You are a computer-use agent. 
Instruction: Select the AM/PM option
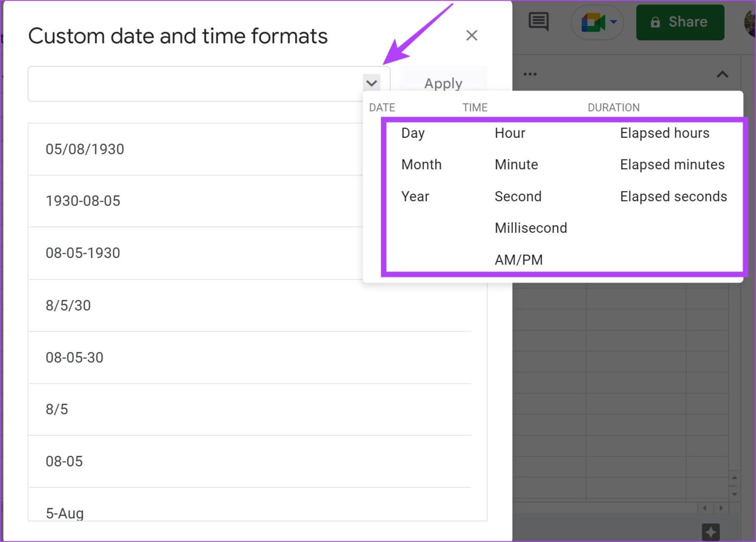pyautogui.click(x=518, y=259)
